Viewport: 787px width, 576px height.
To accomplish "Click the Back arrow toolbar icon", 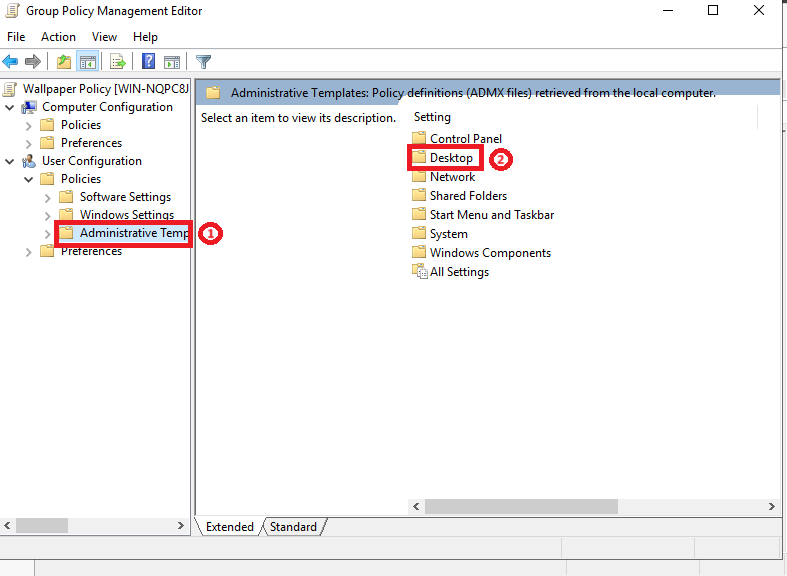I will pos(10,62).
